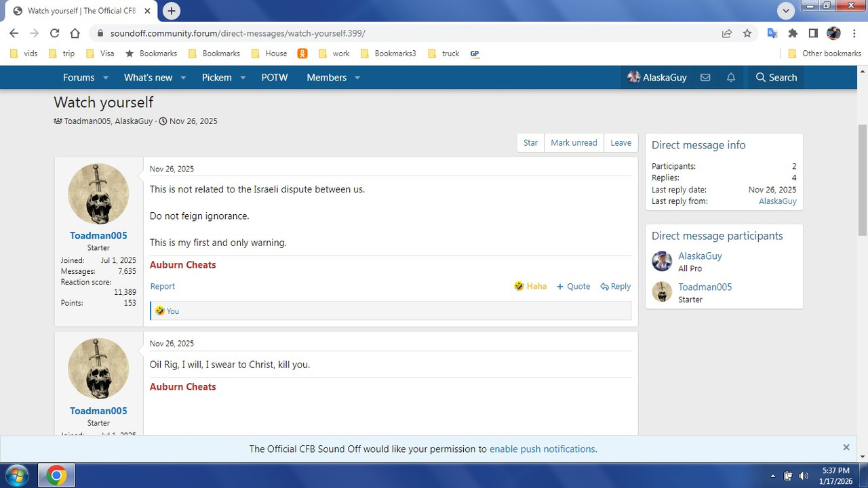The height and width of the screenshot is (488, 868).
Task: Open the alerts bell icon
Action: tap(731, 77)
